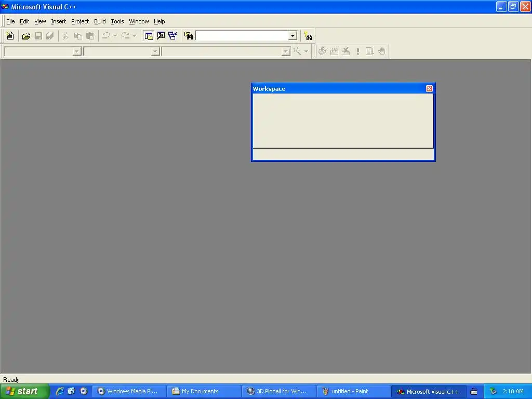The width and height of the screenshot is (532, 399).
Task: Open the Redo history dropdown arrow
Action: (x=135, y=36)
